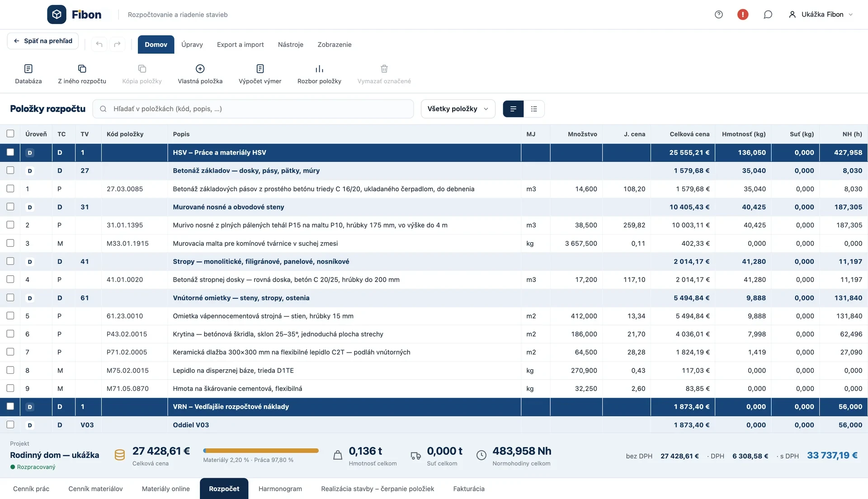Image resolution: width=868 pixels, height=499 pixels.
Task: Tick the checkbox for item 61.23.0010
Action: pyautogui.click(x=10, y=315)
